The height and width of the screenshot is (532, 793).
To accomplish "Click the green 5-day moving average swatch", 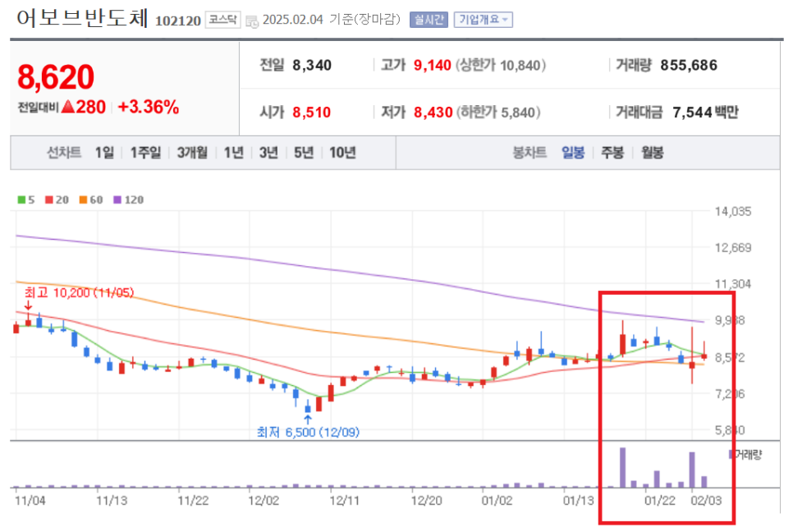I will point(21,199).
